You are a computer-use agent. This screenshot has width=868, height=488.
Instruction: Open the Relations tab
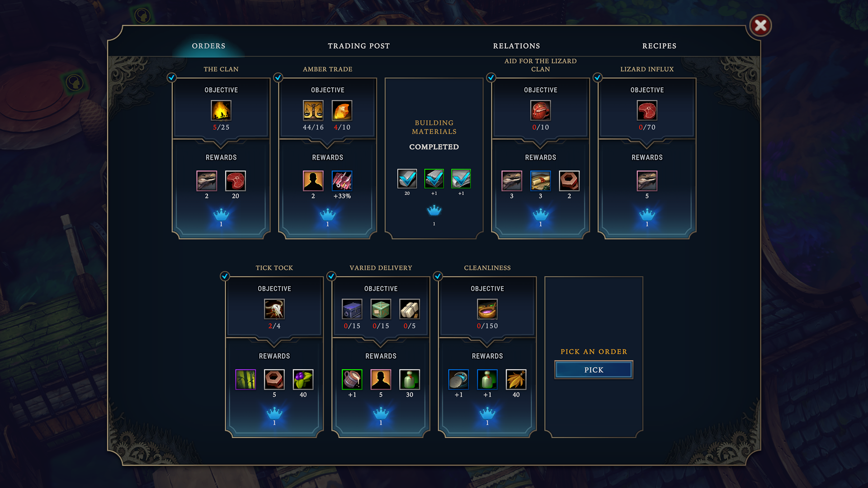(x=517, y=46)
